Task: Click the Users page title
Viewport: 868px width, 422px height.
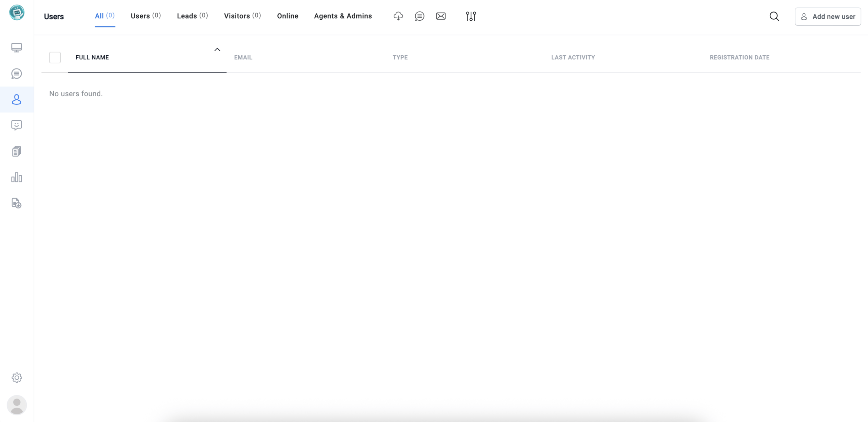Action: (x=54, y=17)
